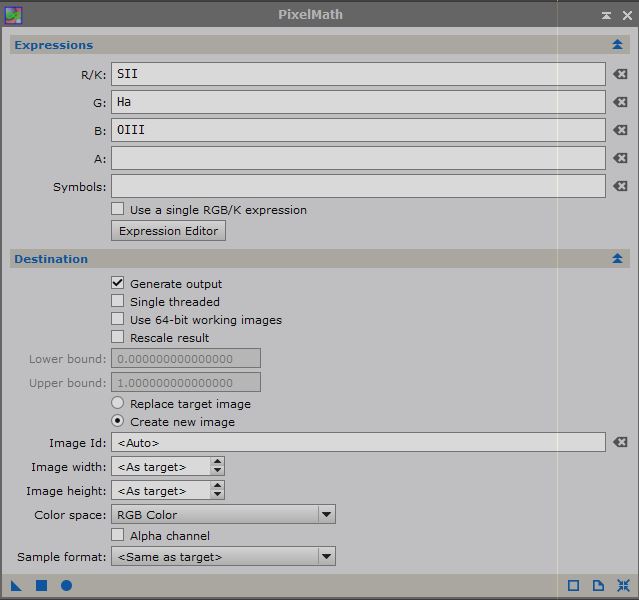
Task: Clear the Symbols field with its eraser icon
Action: click(620, 186)
